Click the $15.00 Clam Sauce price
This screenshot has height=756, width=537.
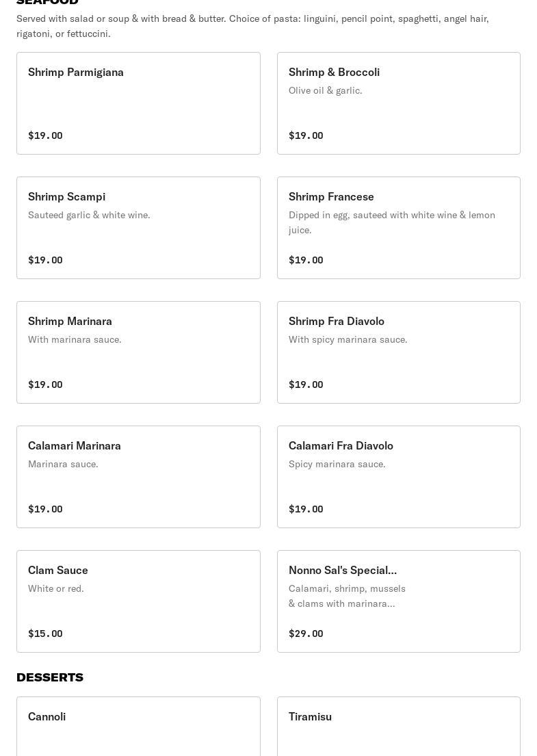45,634
